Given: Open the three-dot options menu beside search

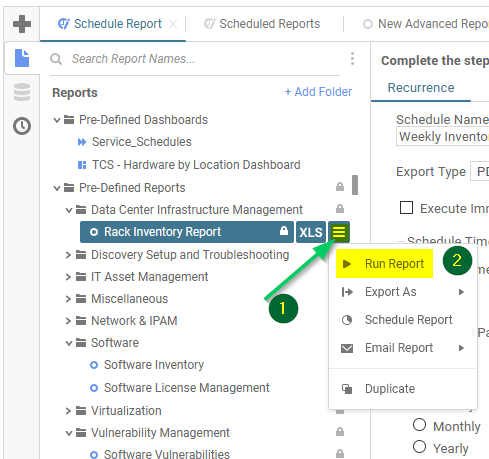Looking at the screenshot, I should [352, 59].
